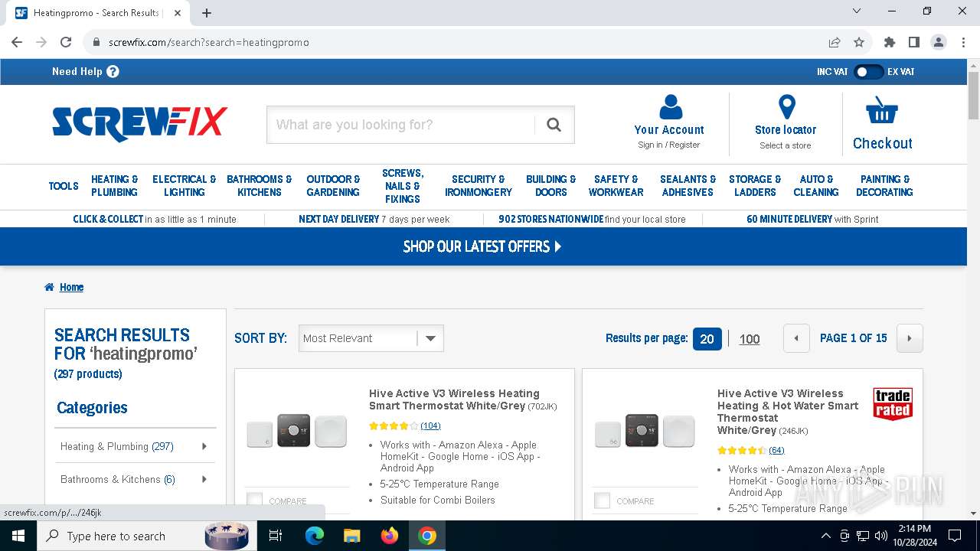Screen dimensions: 980x551
Task: Click the 60 Minute Delivery Sprint link
Action: 812,219
